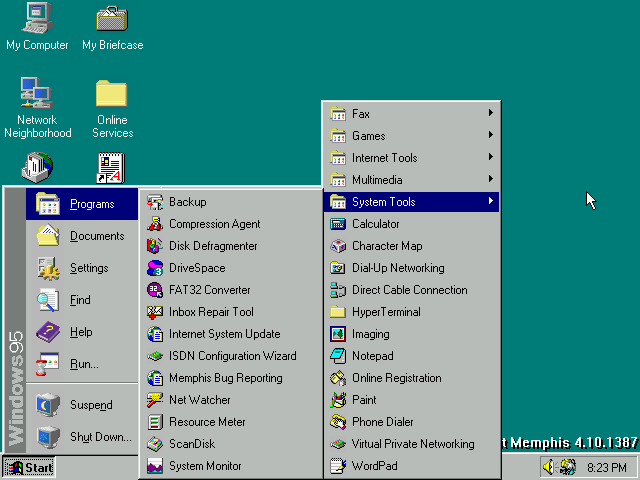Open ISDN Configuration Wizard icon
Image resolution: width=640 pixels, height=480 pixels.
155,356
